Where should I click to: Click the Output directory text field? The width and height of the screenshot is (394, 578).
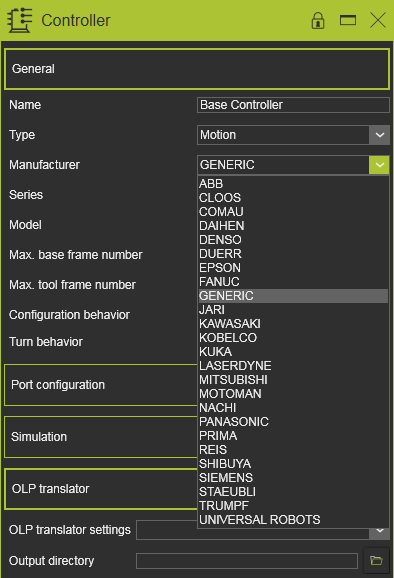pyautogui.click(x=247, y=561)
